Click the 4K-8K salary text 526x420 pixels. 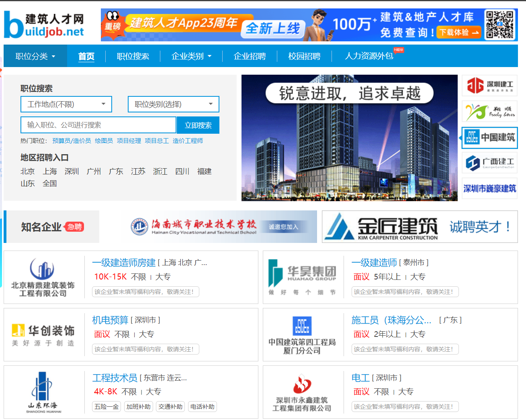click(x=106, y=391)
